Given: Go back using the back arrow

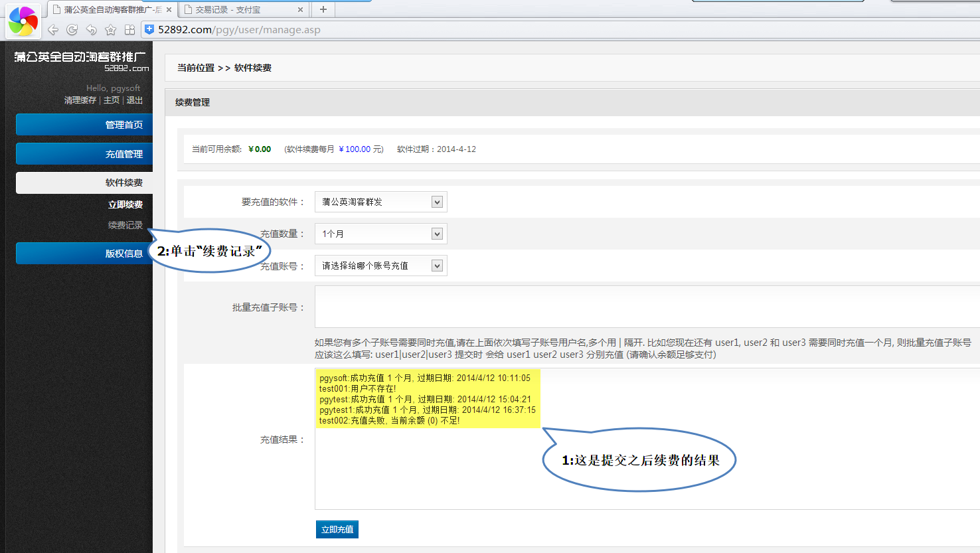Looking at the screenshot, I should tap(53, 30).
